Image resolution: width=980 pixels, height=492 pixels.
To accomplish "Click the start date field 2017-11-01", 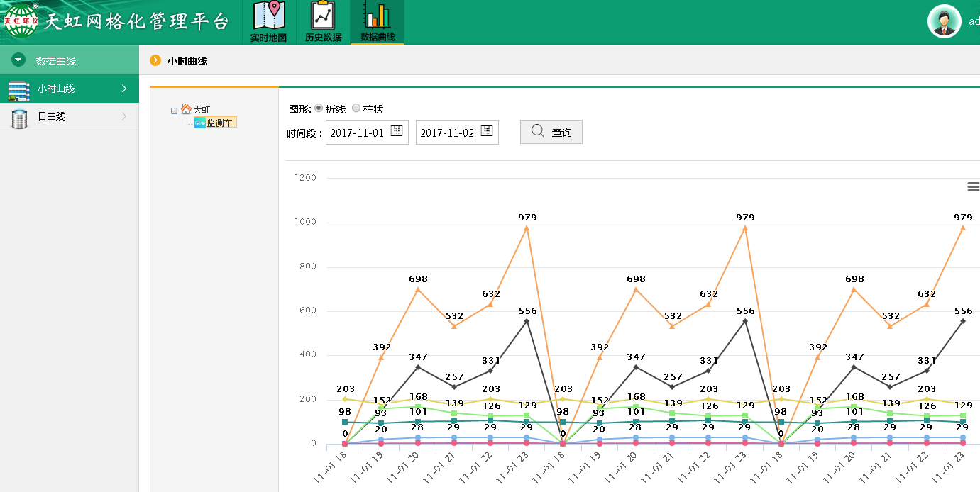I will (357, 133).
